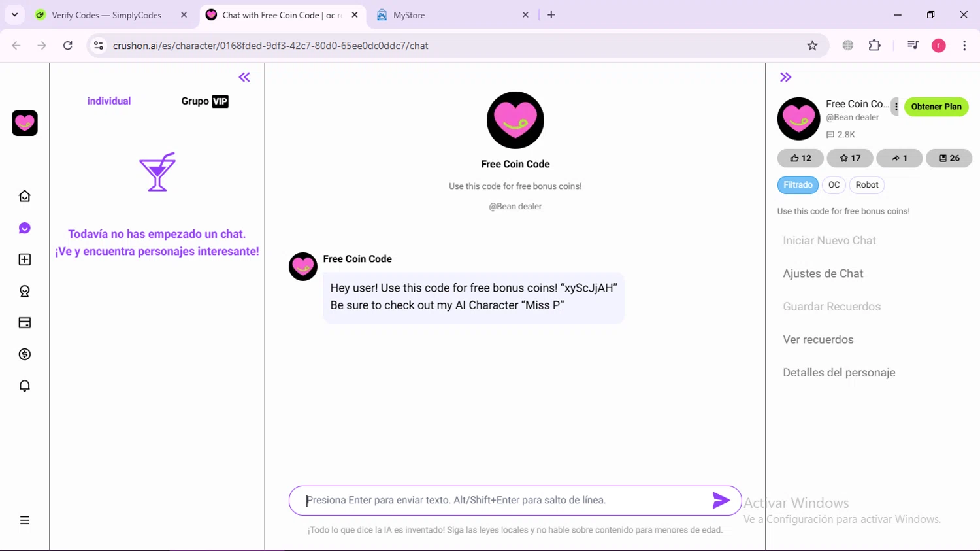Open Ver recuerdos

click(x=818, y=339)
